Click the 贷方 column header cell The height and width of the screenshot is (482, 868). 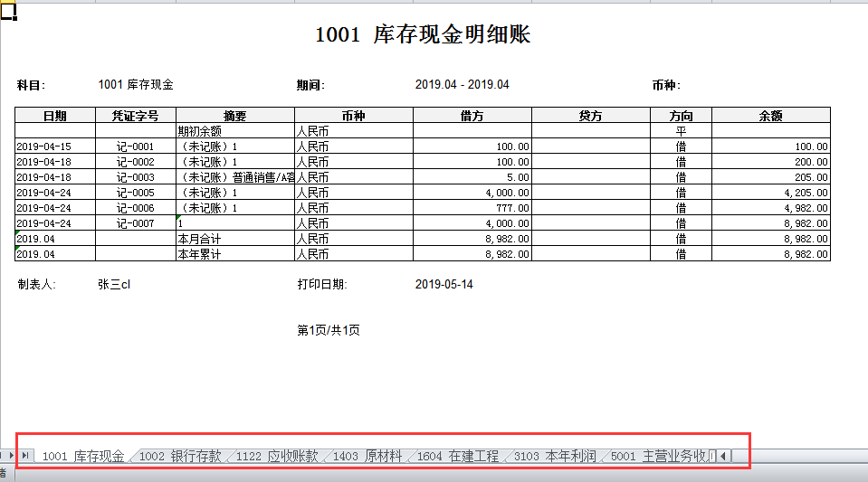pyautogui.click(x=591, y=115)
